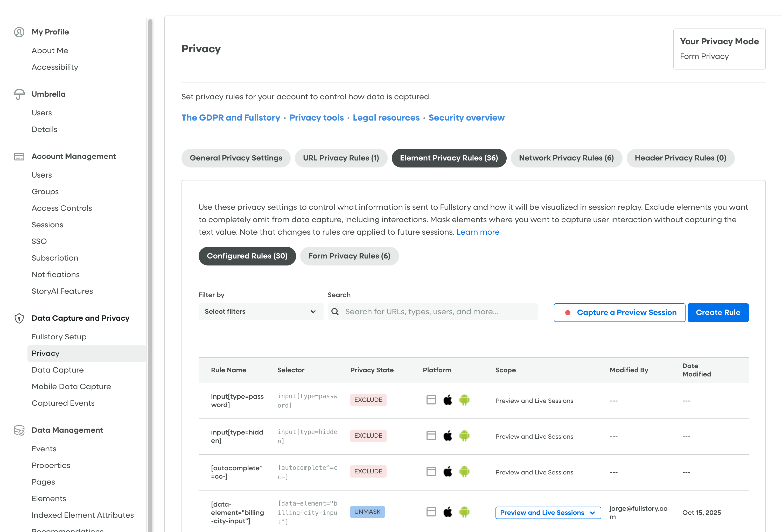The height and width of the screenshot is (532, 782).
Task: Click the Data Management database icon
Action: pos(19,430)
